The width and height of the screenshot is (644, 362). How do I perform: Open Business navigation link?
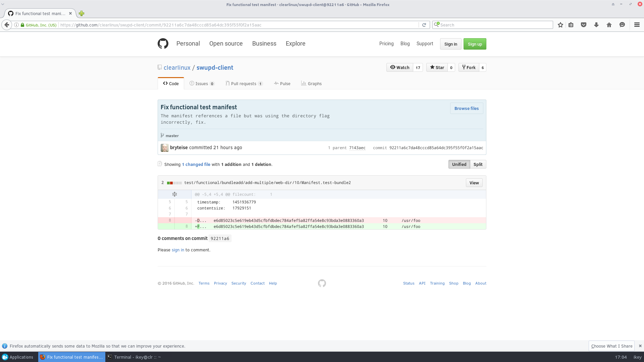click(264, 44)
